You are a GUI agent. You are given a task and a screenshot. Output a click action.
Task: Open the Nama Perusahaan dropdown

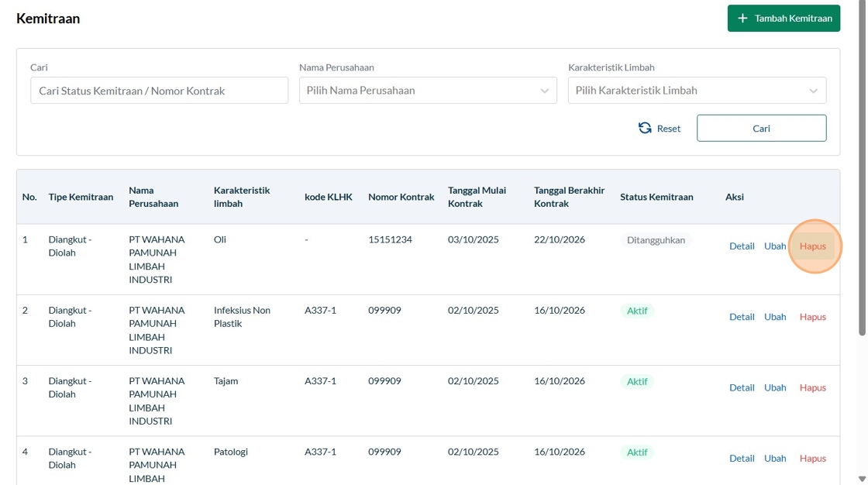pos(428,91)
